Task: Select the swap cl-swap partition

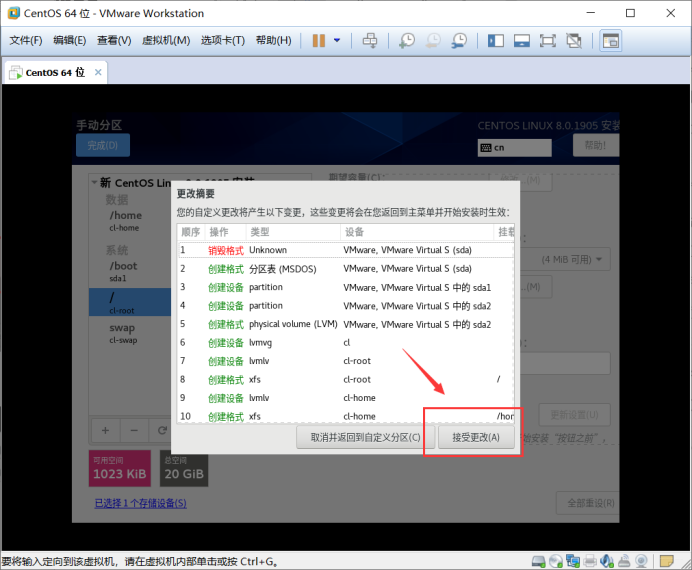Action: [130, 333]
